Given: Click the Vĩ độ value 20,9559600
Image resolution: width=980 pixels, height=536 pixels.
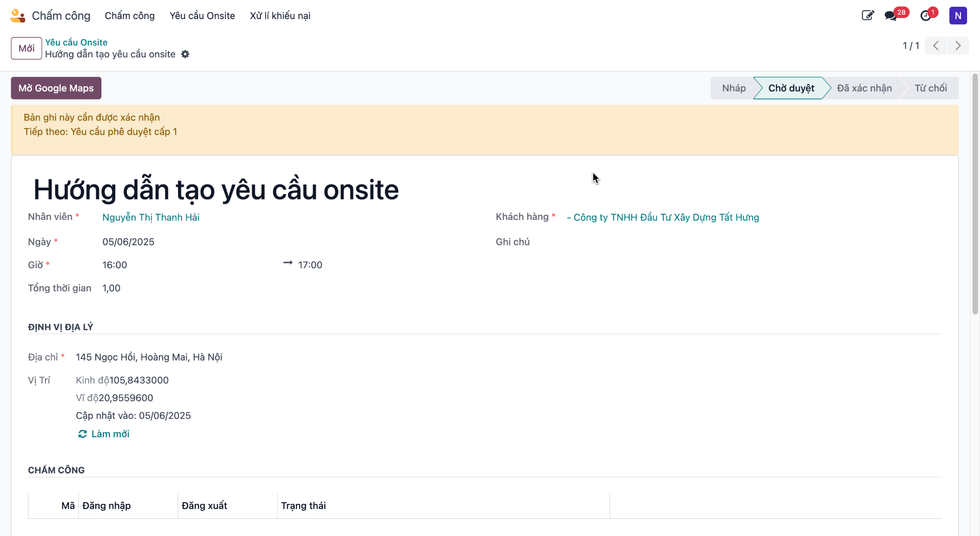Looking at the screenshot, I should [126, 398].
